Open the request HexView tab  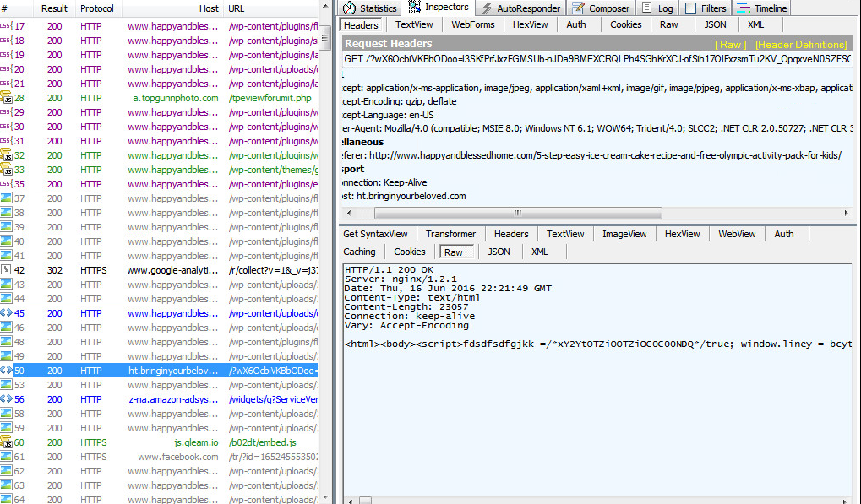(530, 24)
